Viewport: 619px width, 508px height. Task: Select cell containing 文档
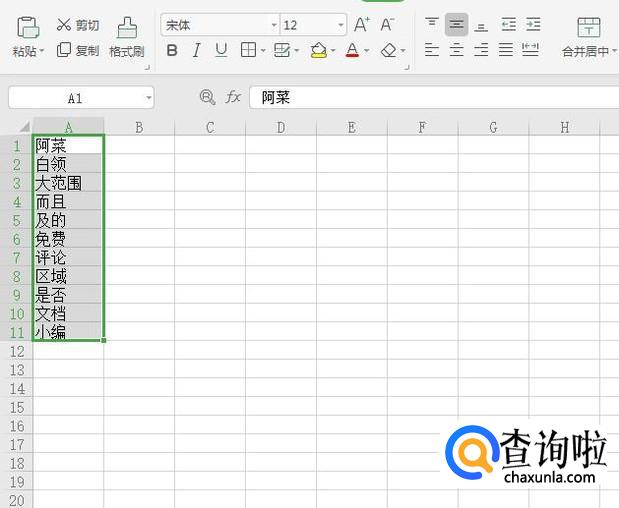click(x=68, y=313)
